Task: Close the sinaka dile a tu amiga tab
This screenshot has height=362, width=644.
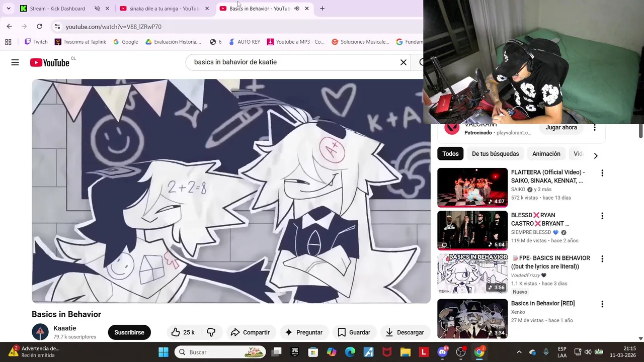Action: [207, 9]
